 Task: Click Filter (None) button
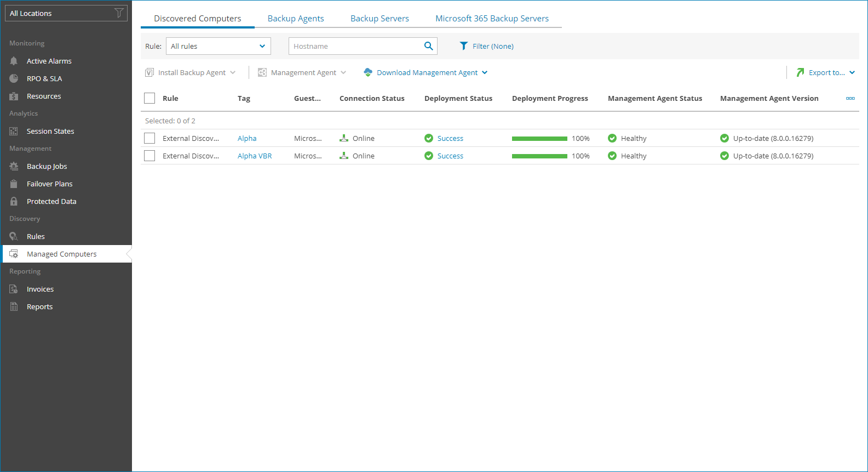click(486, 46)
